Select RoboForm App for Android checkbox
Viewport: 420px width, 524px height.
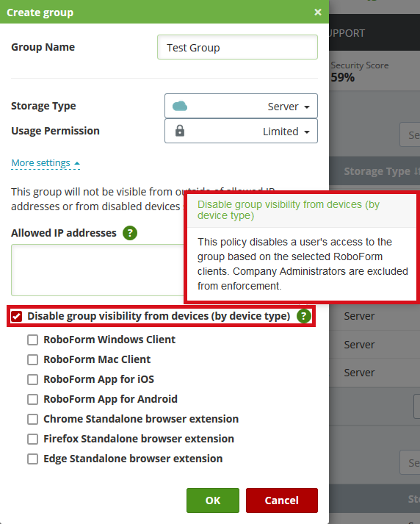33,399
